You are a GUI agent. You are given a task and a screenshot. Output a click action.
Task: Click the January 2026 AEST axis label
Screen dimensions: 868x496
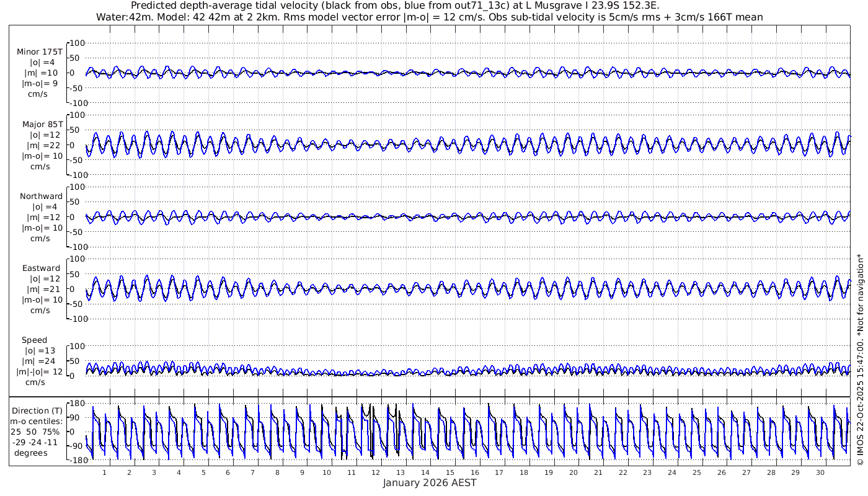pos(430,482)
